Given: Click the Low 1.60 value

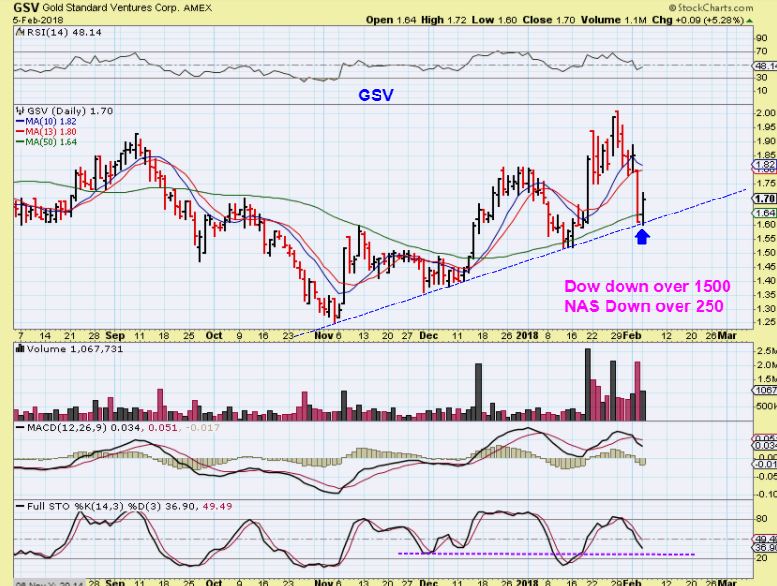Looking at the screenshot, I should coord(494,20).
